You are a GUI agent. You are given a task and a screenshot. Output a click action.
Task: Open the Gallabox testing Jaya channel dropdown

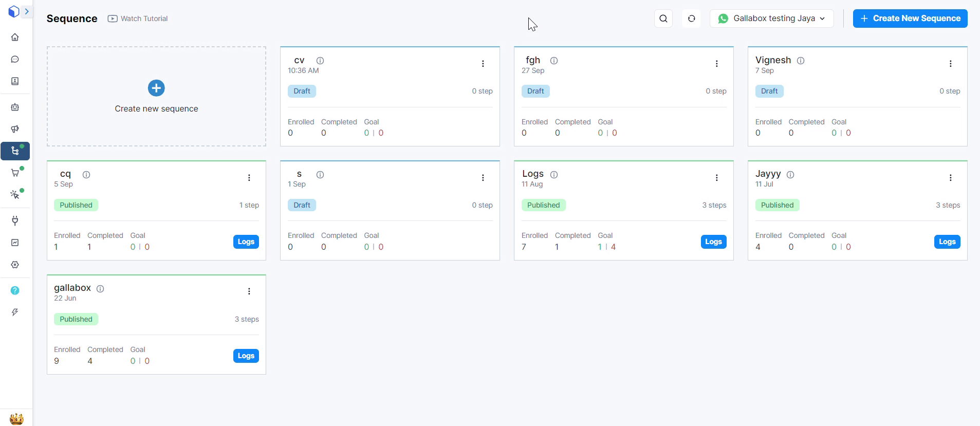tap(771, 18)
